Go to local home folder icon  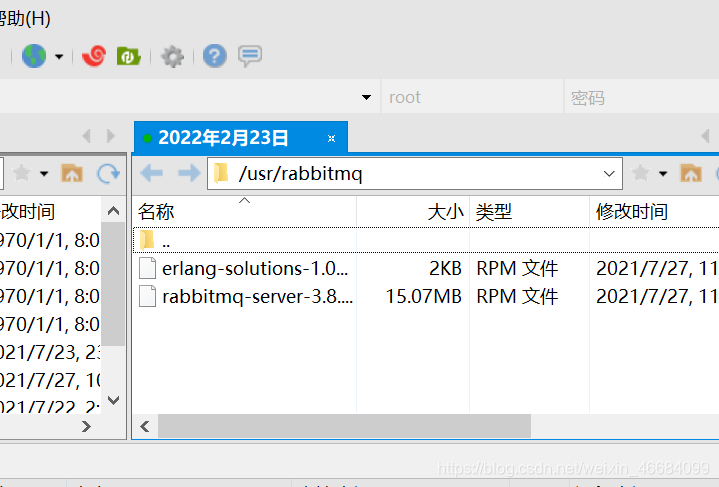tap(72, 173)
